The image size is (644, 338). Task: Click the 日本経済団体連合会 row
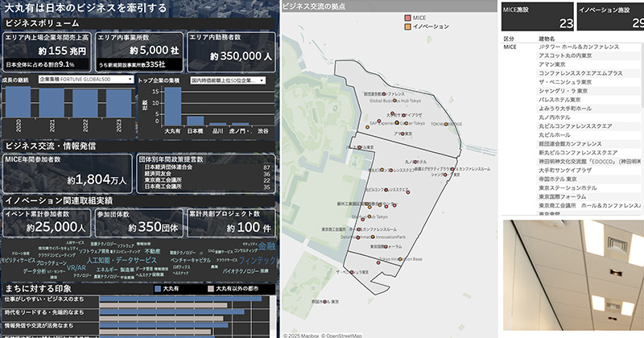pos(174,167)
